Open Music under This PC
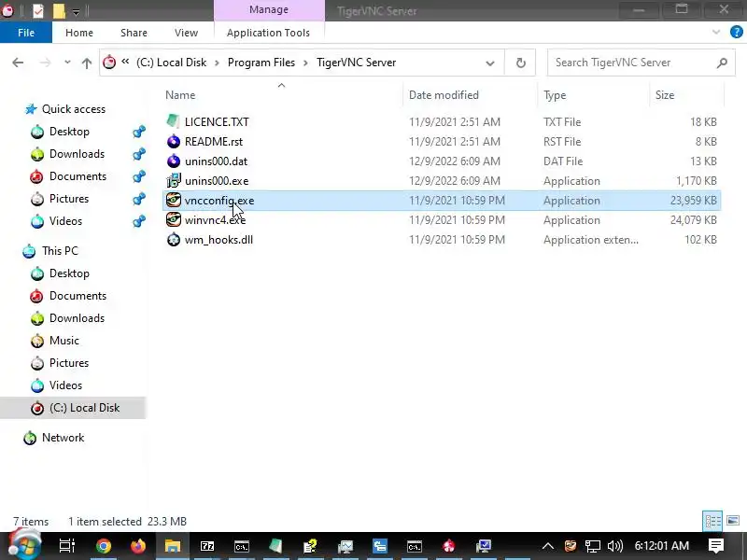The height and width of the screenshot is (560, 747). 63,341
